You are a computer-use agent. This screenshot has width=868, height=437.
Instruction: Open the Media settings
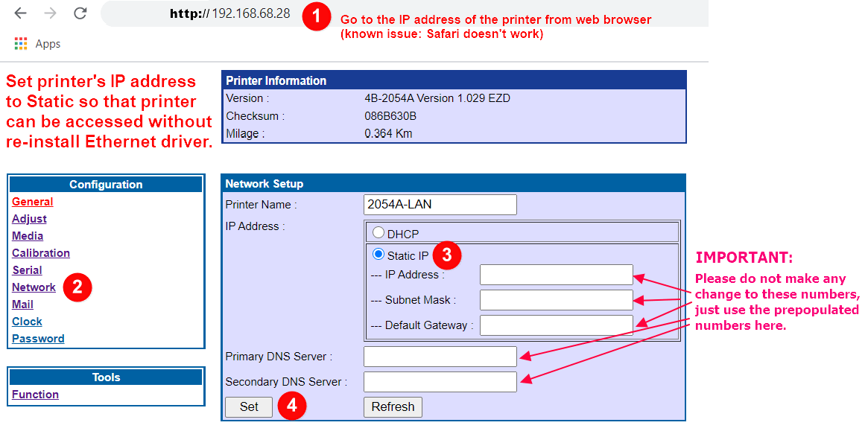coord(27,235)
